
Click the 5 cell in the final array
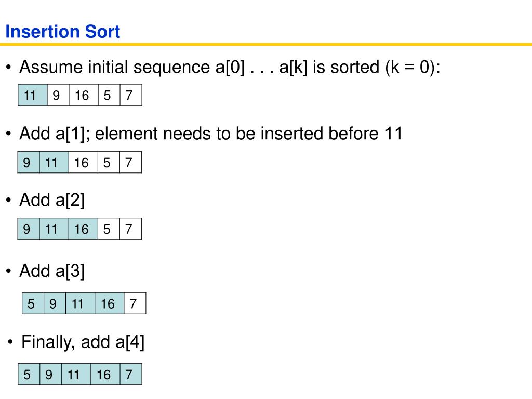(29, 374)
